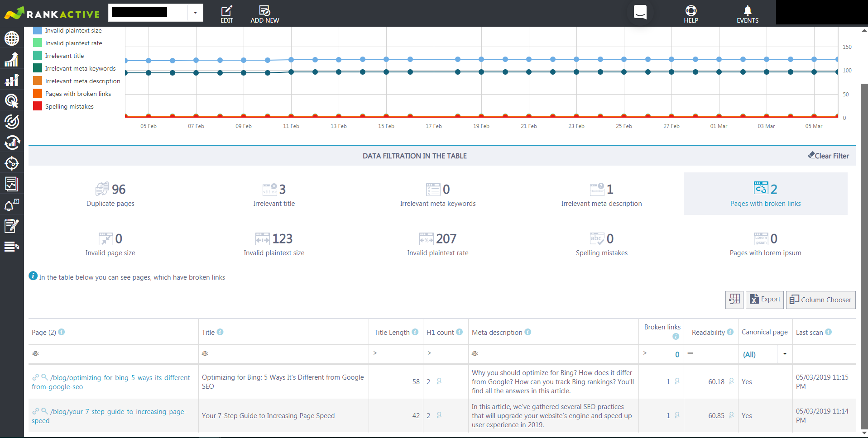Viewport: 868px width, 438px height.
Task: Click the magnifier icon for the page-speed row
Action: coord(44,411)
